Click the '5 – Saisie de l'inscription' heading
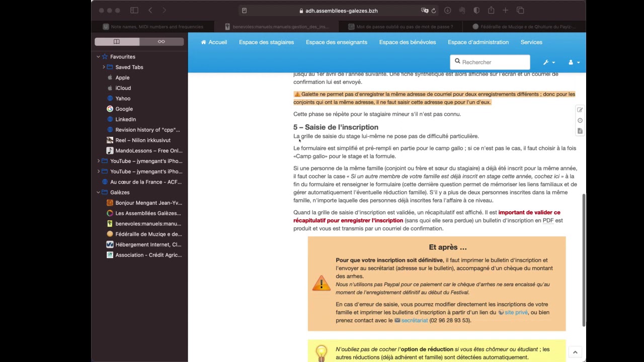This screenshot has width=644, height=362. pyautogui.click(x=336, y=127)
